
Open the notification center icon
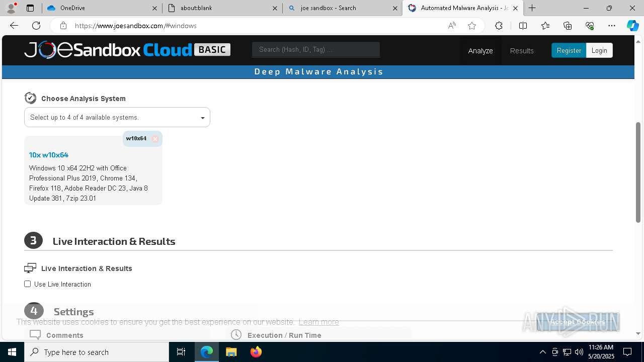[627, 352]
